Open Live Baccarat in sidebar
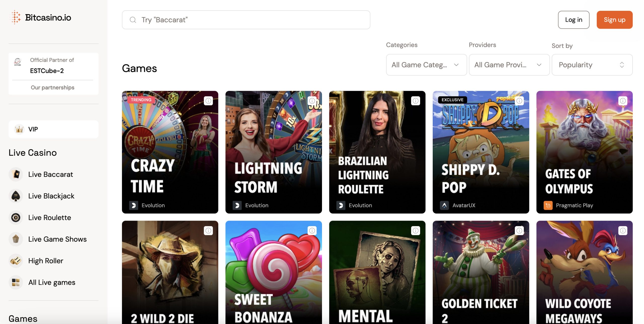This screenshot has width=644, height=324. coord(51,174)
